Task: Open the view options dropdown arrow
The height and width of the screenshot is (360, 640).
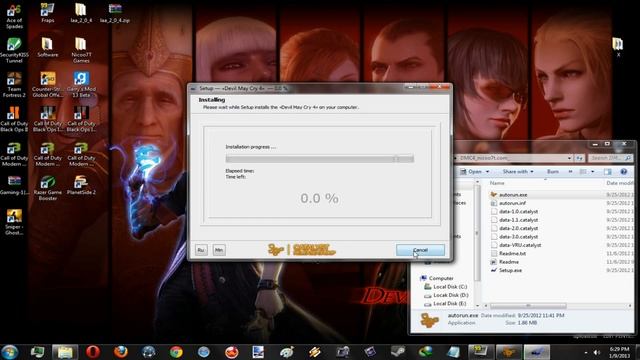Action: pyautogui.click(x=593, y=172)
